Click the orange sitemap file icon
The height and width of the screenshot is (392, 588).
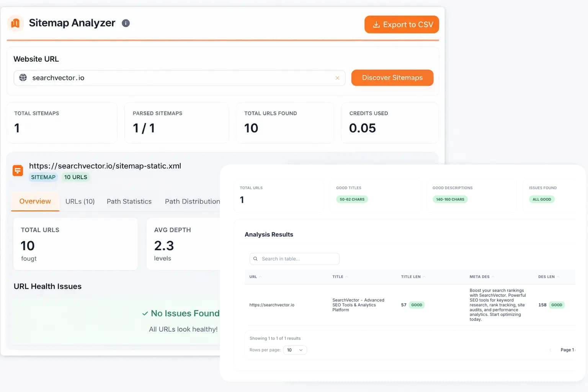point(18,170)
